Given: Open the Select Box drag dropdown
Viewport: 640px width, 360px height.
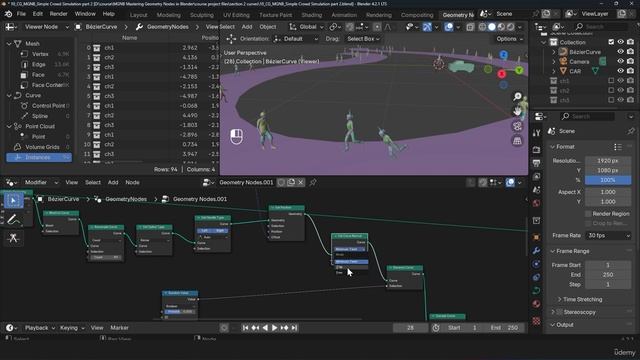Looking at the screenshot, I should click(x=363, y=39).
